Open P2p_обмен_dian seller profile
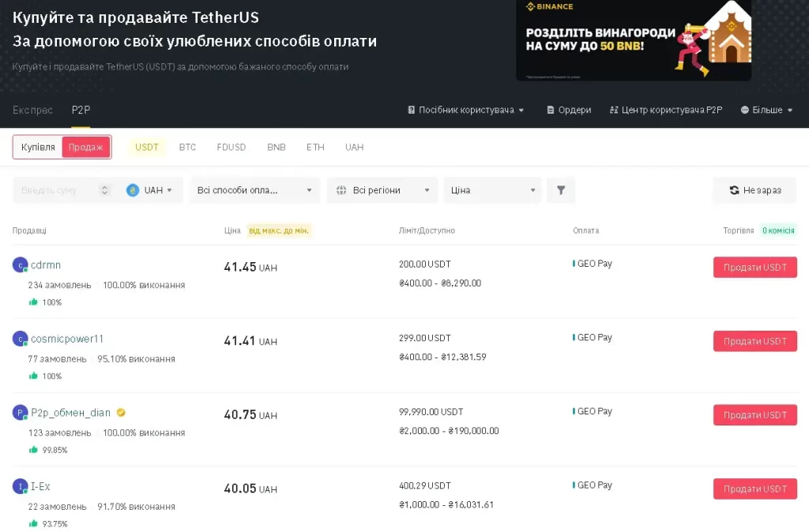Viewport: 809px width, 532px height. pos(70,412)
